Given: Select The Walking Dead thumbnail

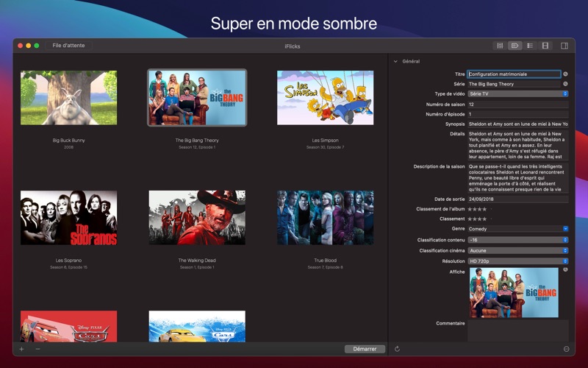Looking at the screenshot, I should (x=197, y=217).
